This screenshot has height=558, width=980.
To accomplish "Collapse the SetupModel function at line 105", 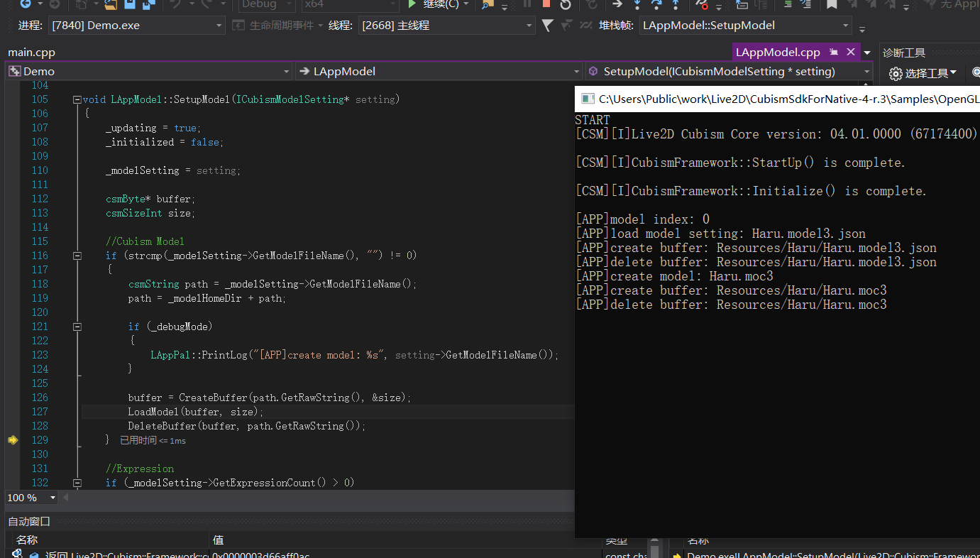I will 77,99.
